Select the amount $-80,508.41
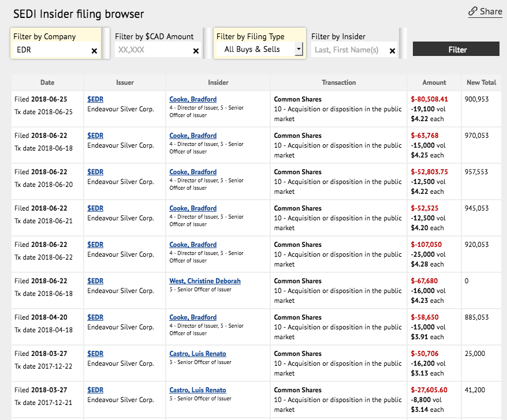507x420 pixels. coord(429,99)
